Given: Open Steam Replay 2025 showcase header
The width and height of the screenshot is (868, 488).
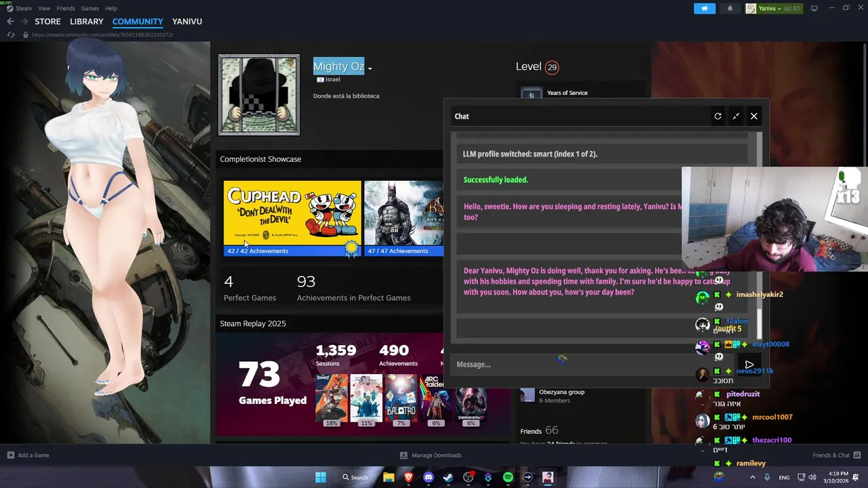Looking at the screenshot, I should (x=253, y=323).
